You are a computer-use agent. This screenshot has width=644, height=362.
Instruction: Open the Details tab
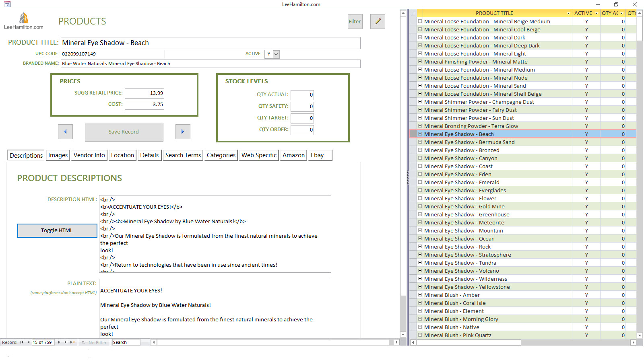coord(149,155)
